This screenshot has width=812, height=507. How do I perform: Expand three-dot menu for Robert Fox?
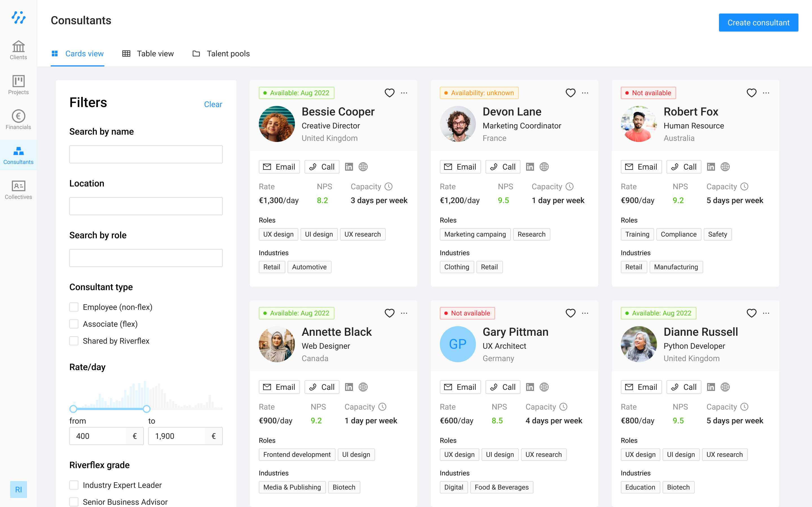(766, 93)
